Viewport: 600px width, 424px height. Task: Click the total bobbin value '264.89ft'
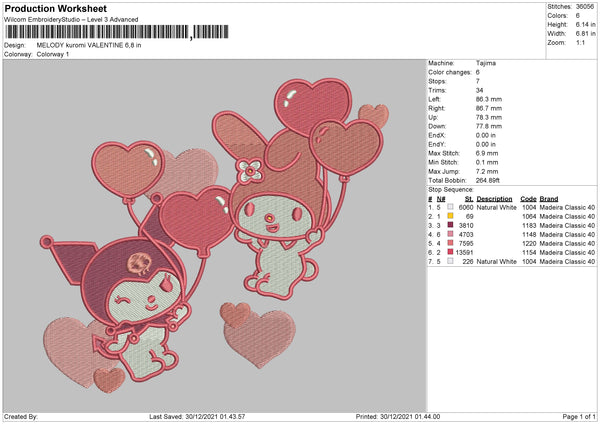click(488, 181)
